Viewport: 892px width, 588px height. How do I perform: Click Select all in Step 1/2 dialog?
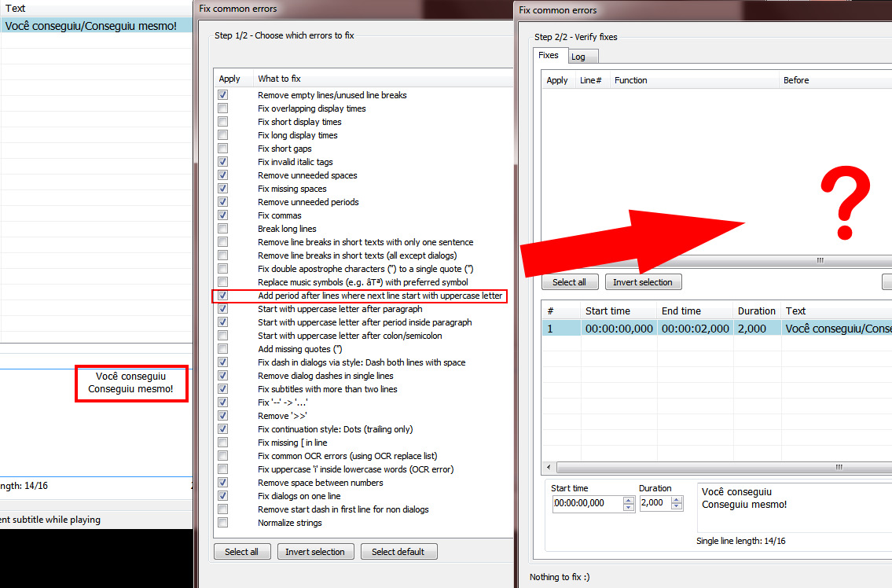[x=241, y=552]
